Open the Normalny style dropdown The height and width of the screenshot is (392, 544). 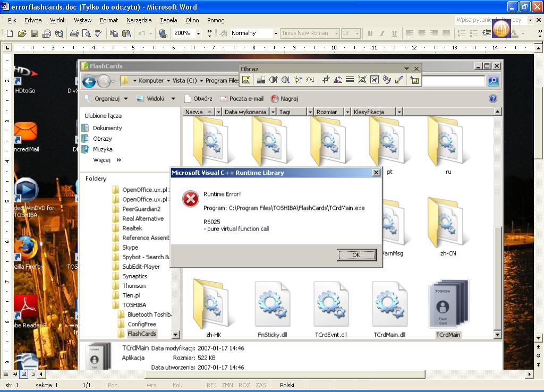(x=276, y=33)
